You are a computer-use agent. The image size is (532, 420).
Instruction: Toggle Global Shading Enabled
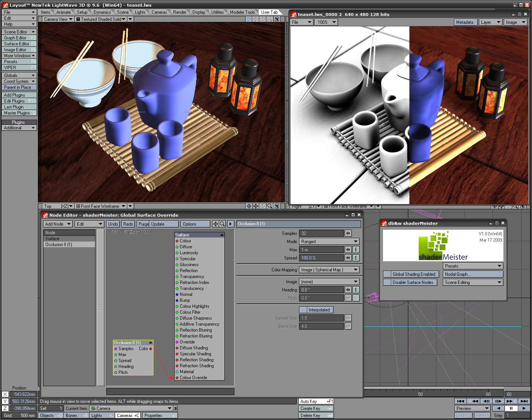pyautogui.click(x=411, y=274)
